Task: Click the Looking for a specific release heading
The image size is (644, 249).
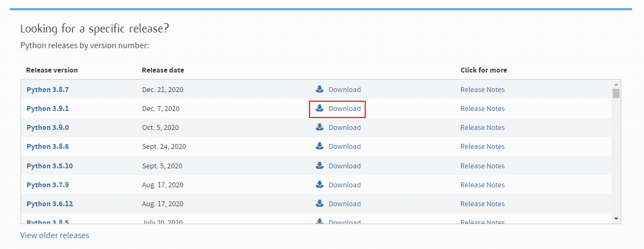Action: [x=95, y=28]
